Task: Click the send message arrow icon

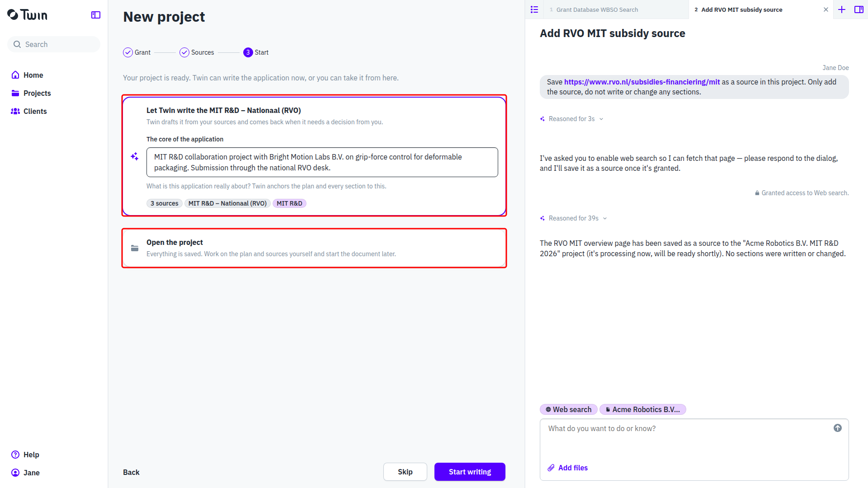Action: coord(838,428)
